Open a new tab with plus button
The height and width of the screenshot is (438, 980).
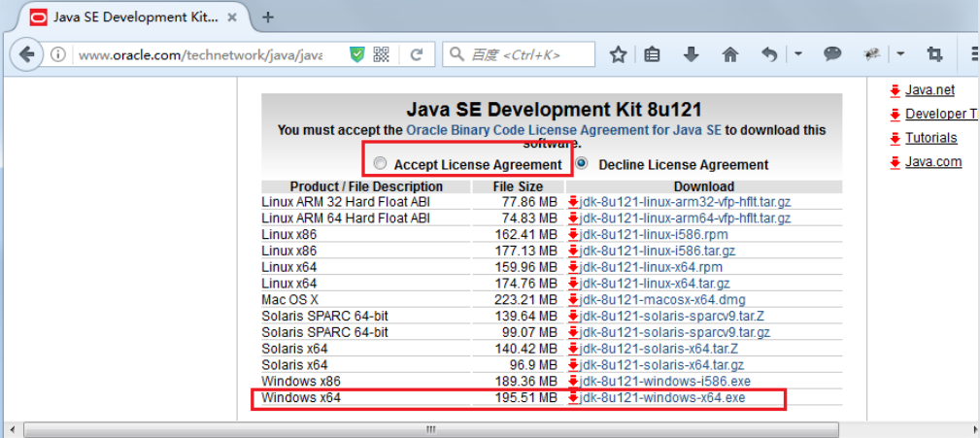click(x=267, y=17)
